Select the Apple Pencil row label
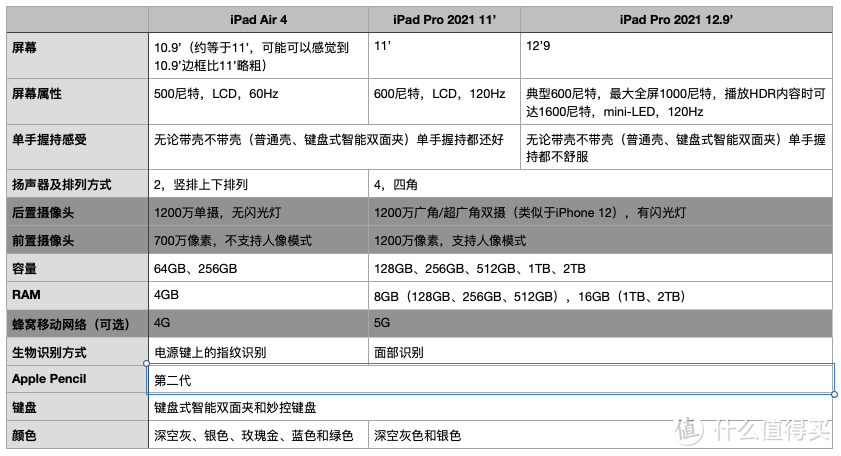The height and width of the screenshot is (456, 841). point(77,379)
